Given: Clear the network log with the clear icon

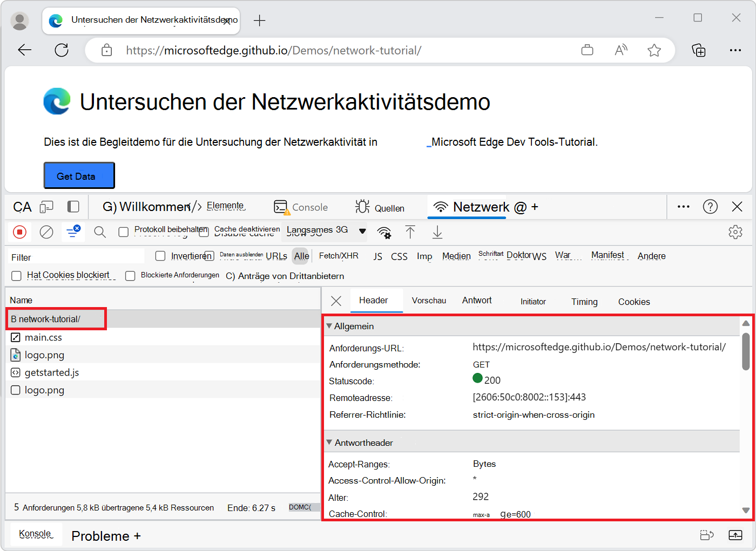Looking at the screenshot, I should pyautogui.click(x=47, y=232).
